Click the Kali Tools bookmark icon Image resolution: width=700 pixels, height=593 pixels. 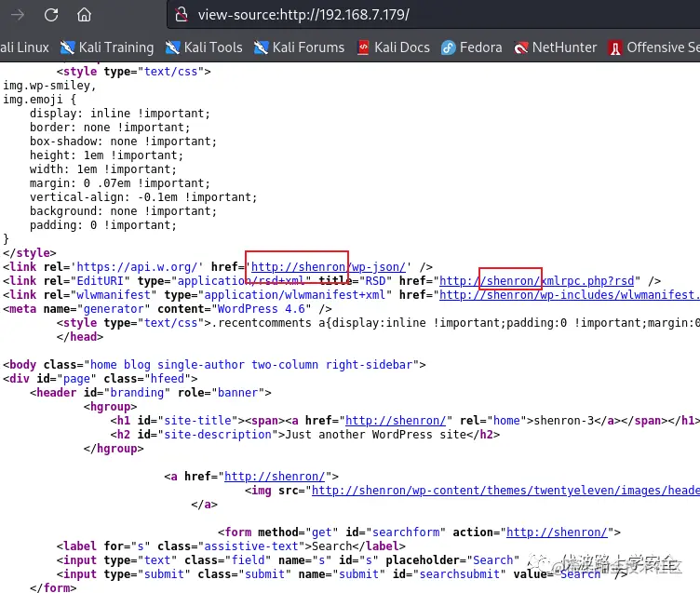tap(172, 47)
